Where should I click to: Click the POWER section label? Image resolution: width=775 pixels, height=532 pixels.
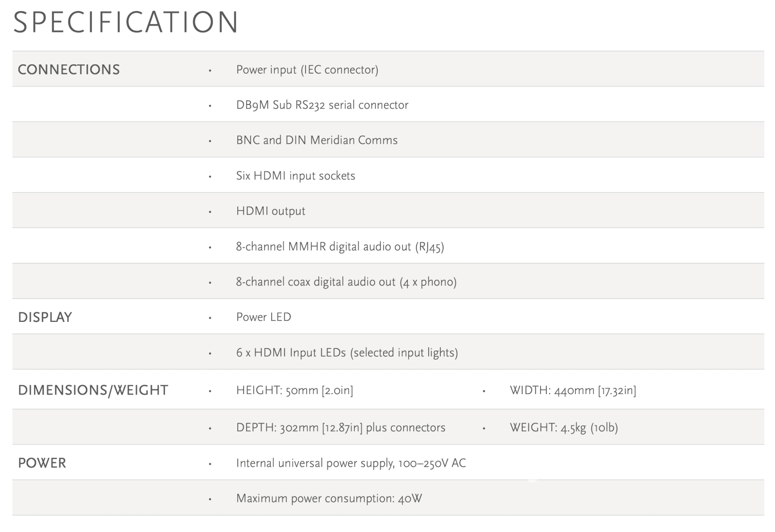42,463
